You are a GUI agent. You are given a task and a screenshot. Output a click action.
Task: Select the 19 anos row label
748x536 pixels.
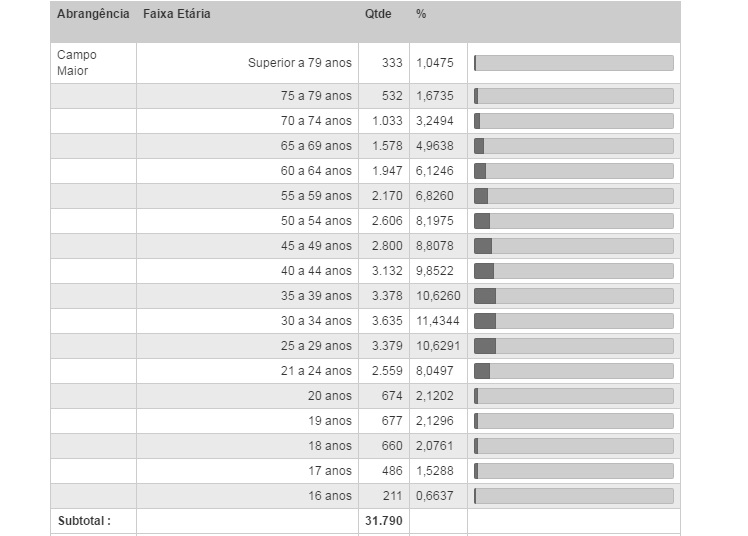point(330,421)
